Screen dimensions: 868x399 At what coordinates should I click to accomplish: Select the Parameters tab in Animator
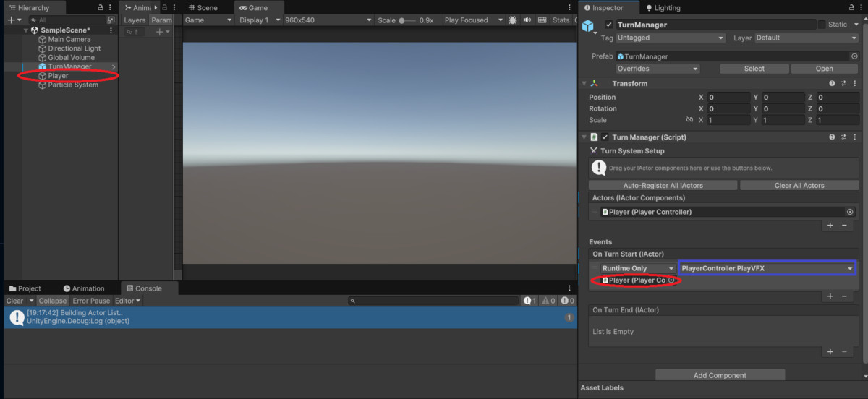[161, 20]
